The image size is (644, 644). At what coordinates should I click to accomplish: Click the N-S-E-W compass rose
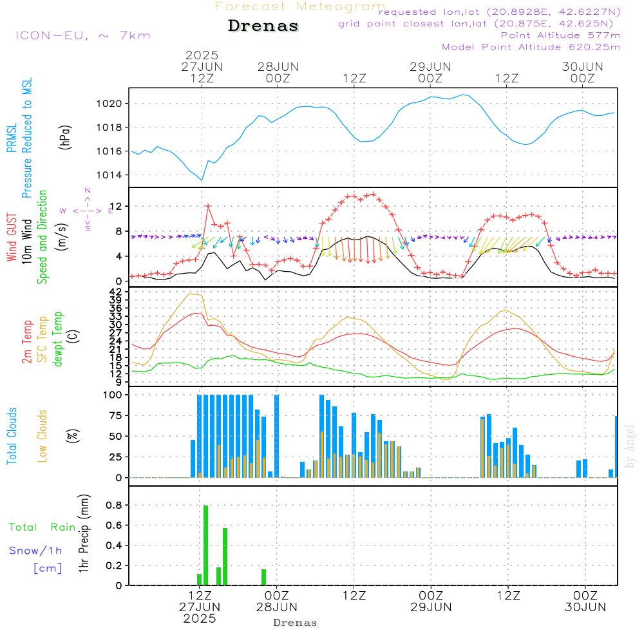click(x=87, y=211)
